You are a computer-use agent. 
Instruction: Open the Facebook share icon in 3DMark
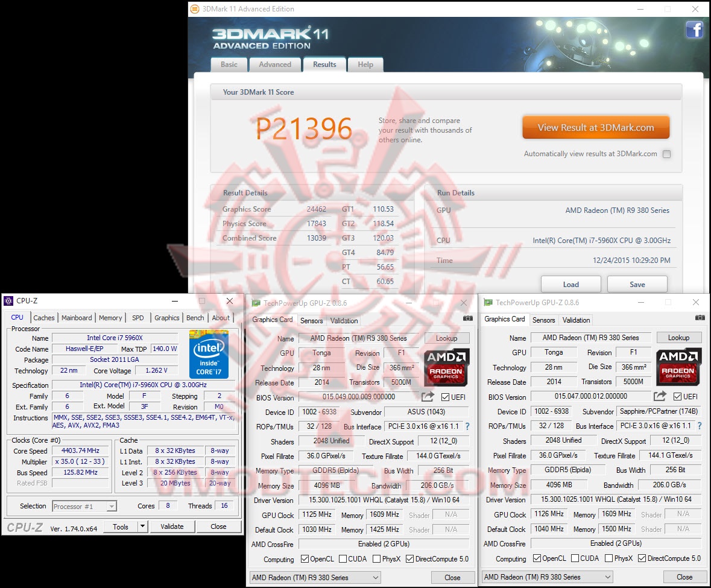694,30
